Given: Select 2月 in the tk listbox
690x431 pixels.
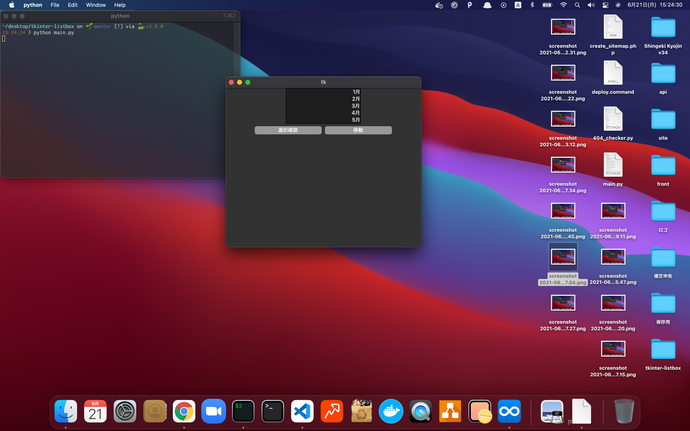Looking at the screenshot, I should click(x=323, y=99).
